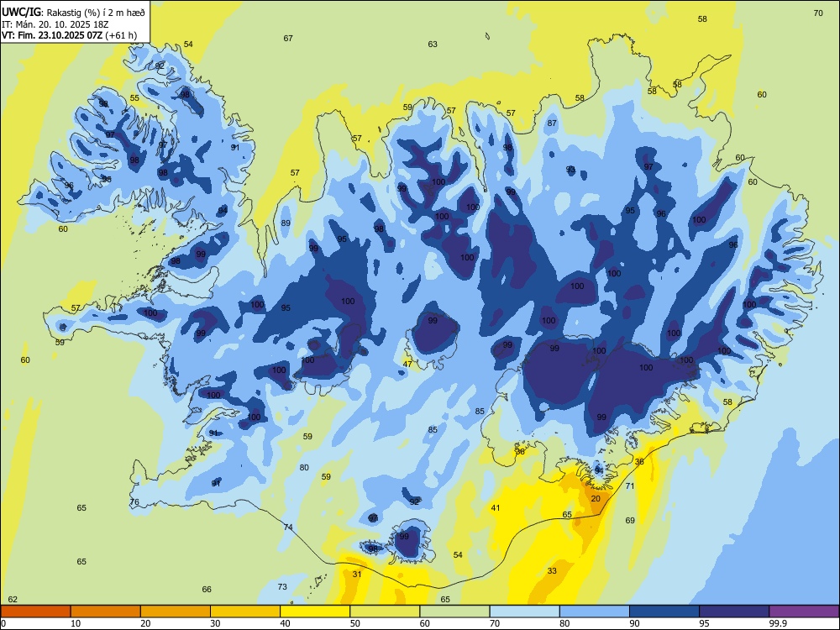Click the '0' tick label on the legend
The width and height of the screenshot is (840, 630).
(3, 623)
